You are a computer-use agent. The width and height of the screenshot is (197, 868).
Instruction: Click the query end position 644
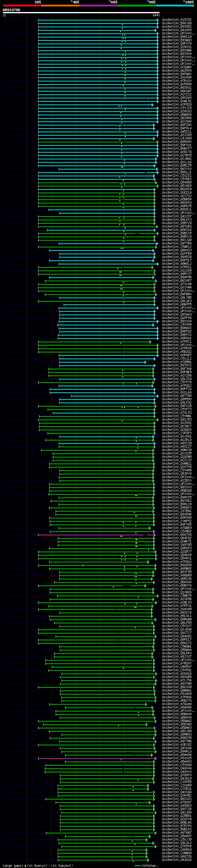tap(155, 15)
